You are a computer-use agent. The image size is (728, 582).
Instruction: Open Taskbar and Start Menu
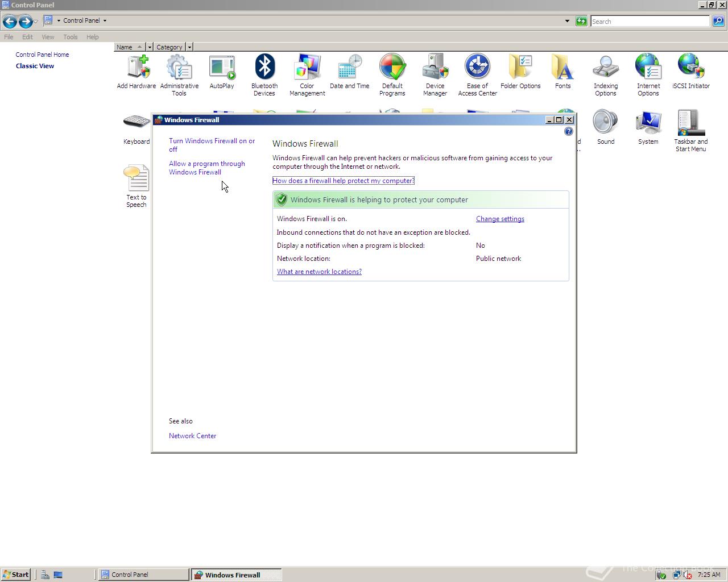[x=691, y=131]
